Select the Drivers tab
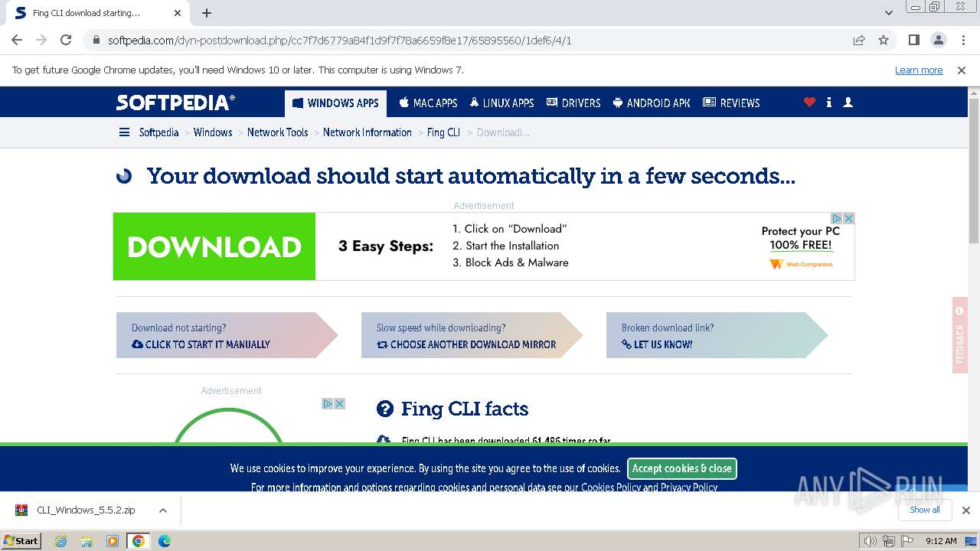The width and height of the screenshot is (980, 551). pyautogui.click(x=573, y=103)
